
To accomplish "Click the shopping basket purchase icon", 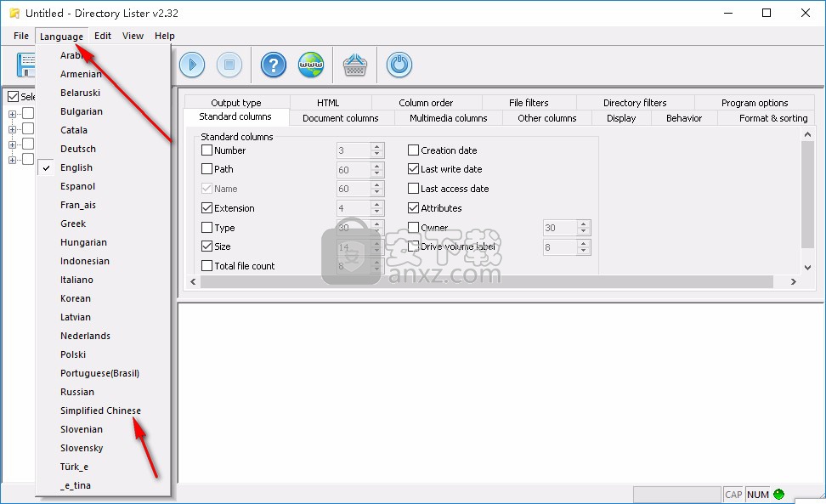I will [x=355, y=65].
